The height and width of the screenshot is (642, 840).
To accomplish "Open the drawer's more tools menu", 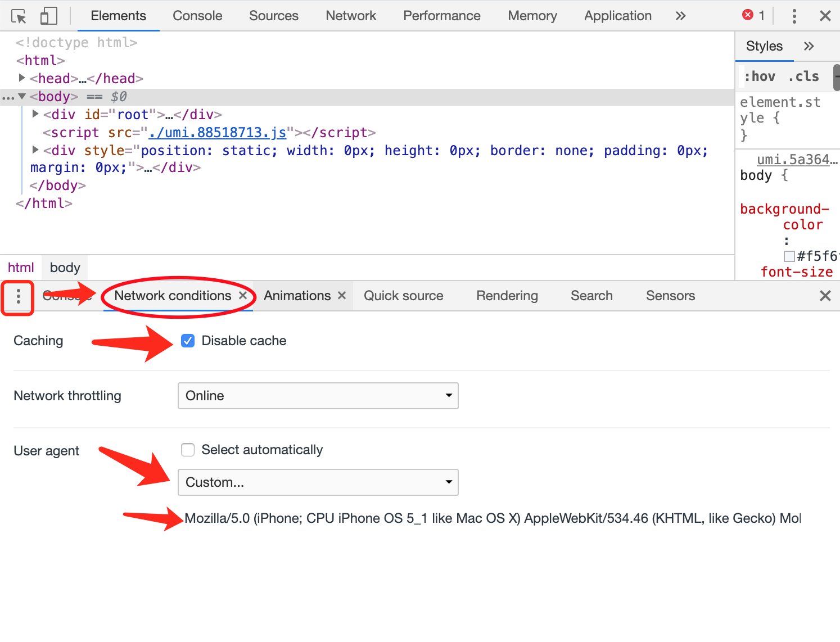I will point(19,296).
